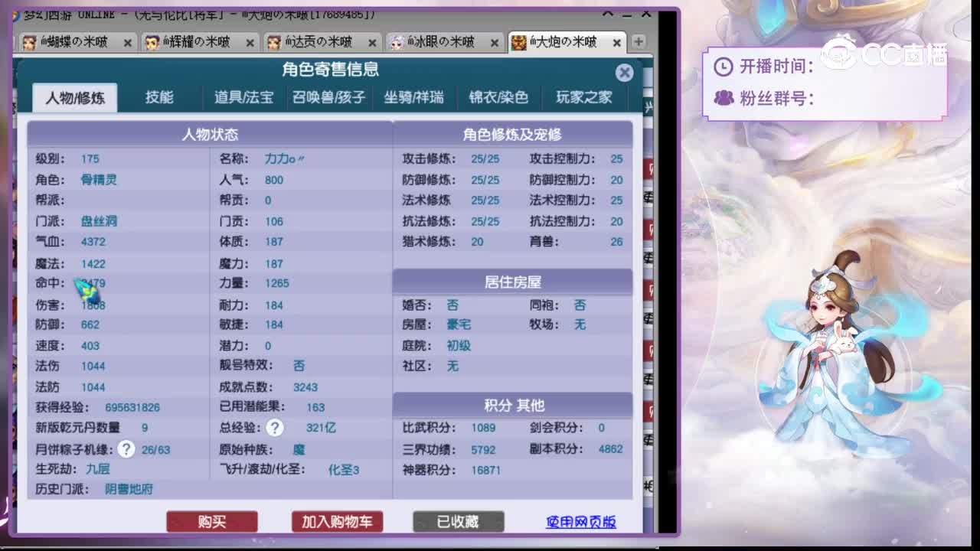
Task: Click the 庭院 value 初级
Action: pyautogui.click(x=459, y=346)
